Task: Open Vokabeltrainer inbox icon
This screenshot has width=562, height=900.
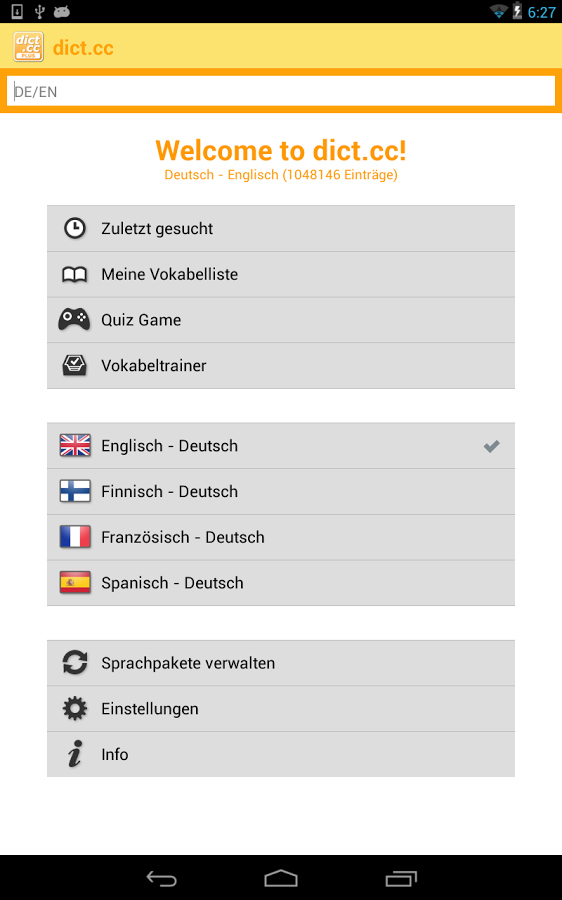Action: tap(75, 365)
